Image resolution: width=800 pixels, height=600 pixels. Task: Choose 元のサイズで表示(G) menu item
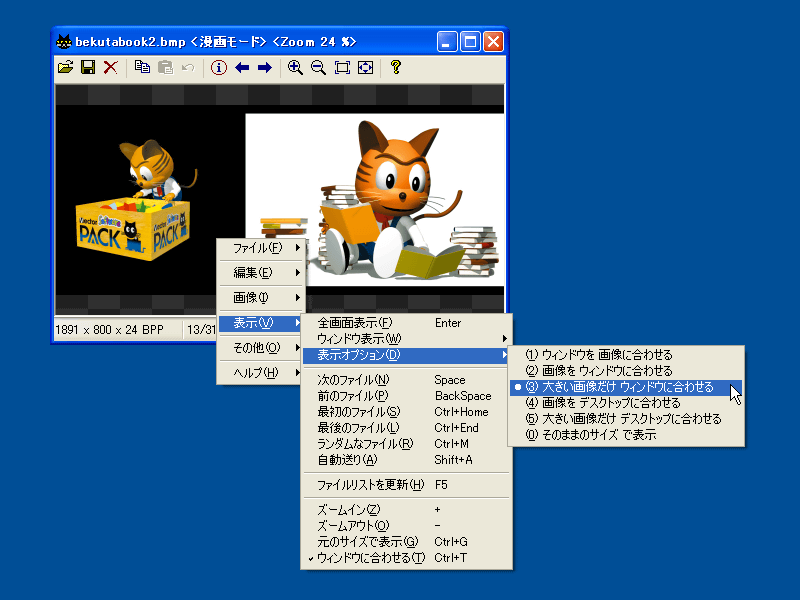(x=407, y=542)
